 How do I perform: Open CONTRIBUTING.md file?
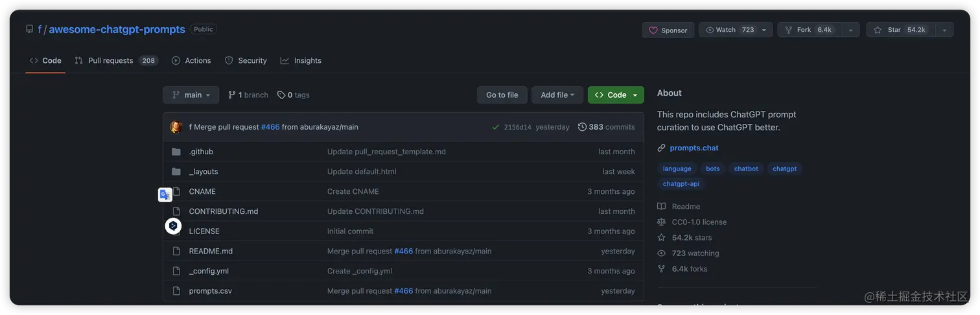224,211
